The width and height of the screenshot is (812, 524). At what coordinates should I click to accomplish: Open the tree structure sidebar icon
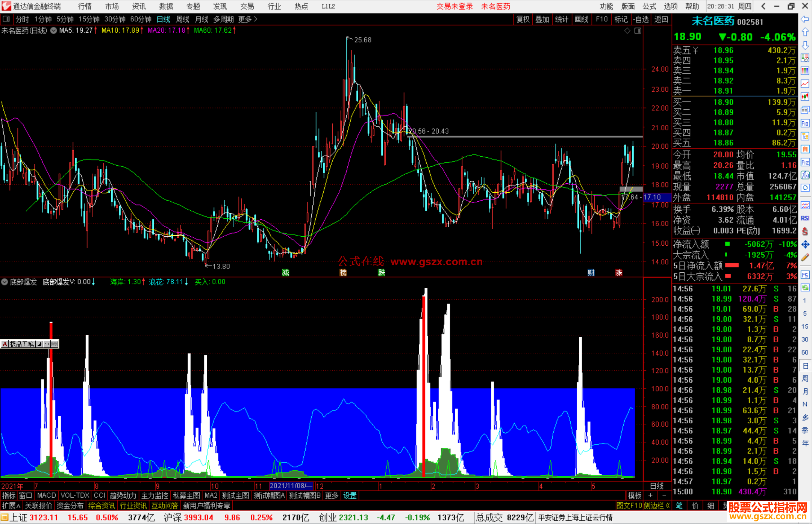[805, 136]
